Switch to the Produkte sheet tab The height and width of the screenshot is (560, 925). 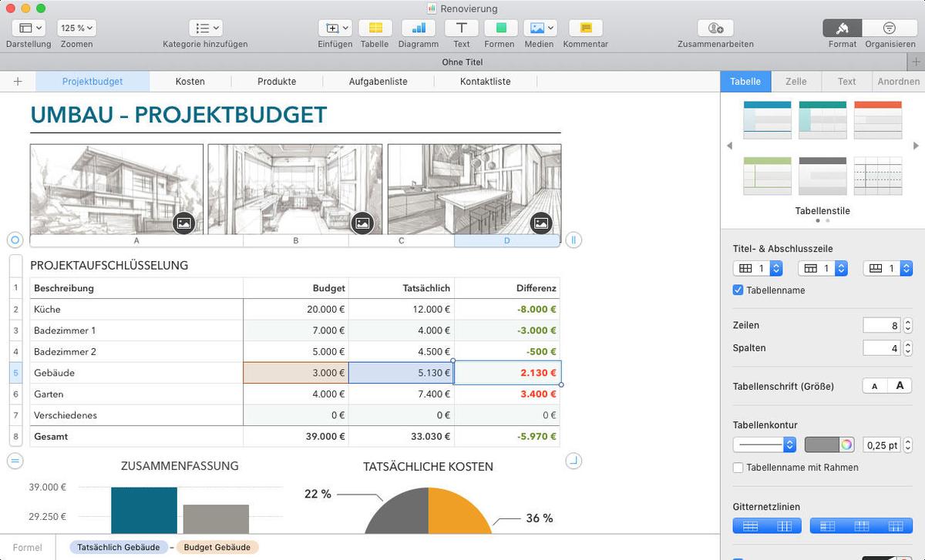277,81
